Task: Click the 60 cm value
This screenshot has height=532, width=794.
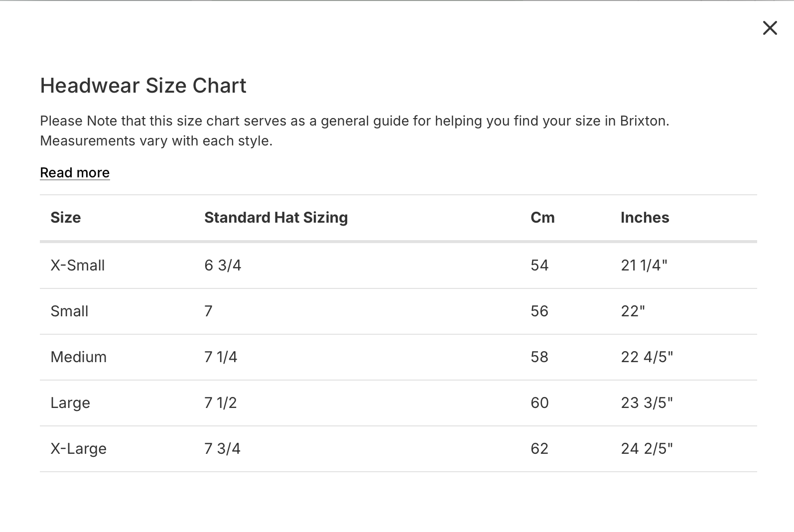Action: tap(539, 403)
